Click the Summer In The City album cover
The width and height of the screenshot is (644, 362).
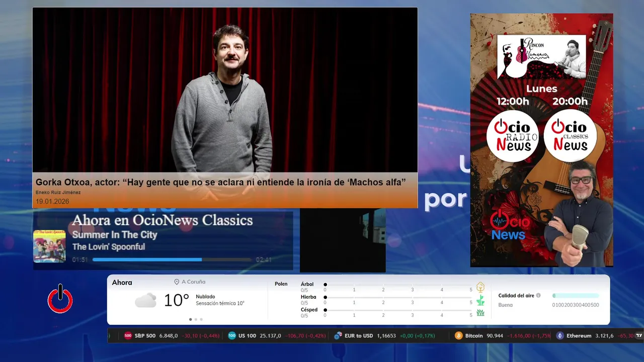(x=49, y=246)
